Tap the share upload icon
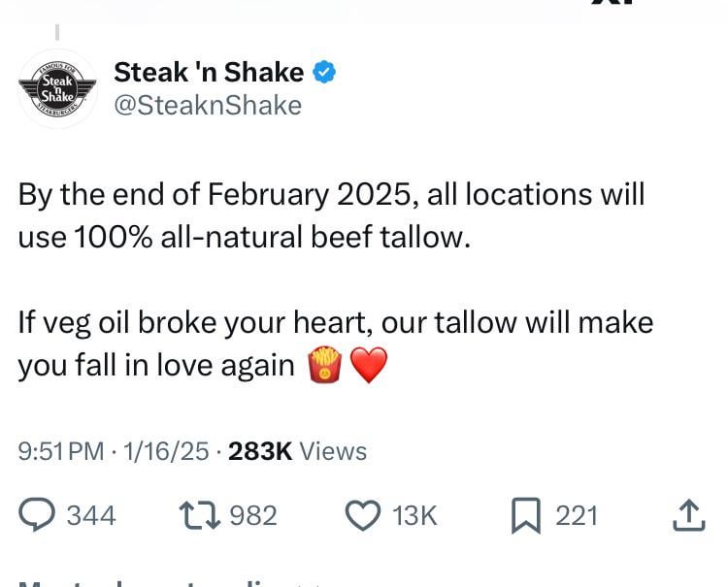 [x=687, y=514]
